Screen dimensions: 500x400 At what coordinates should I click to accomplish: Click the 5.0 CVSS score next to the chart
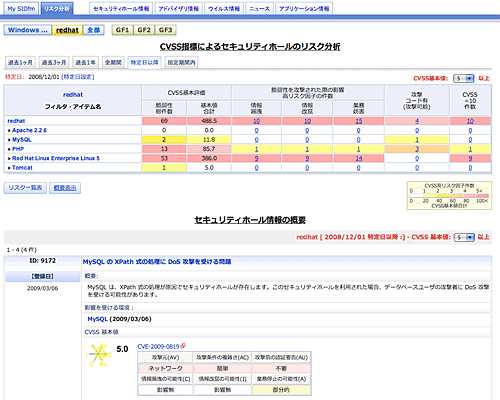[x=122, y=349]
